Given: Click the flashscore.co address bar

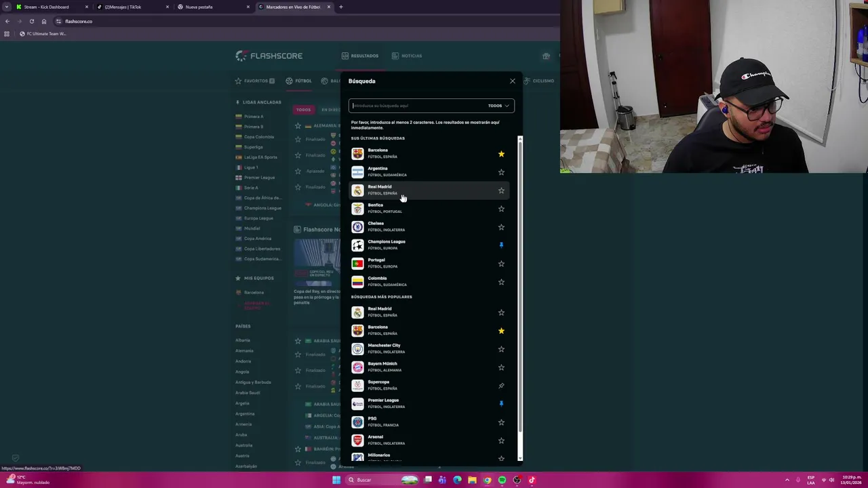Looking at the screenshot, I should click(x=305, y=21).
